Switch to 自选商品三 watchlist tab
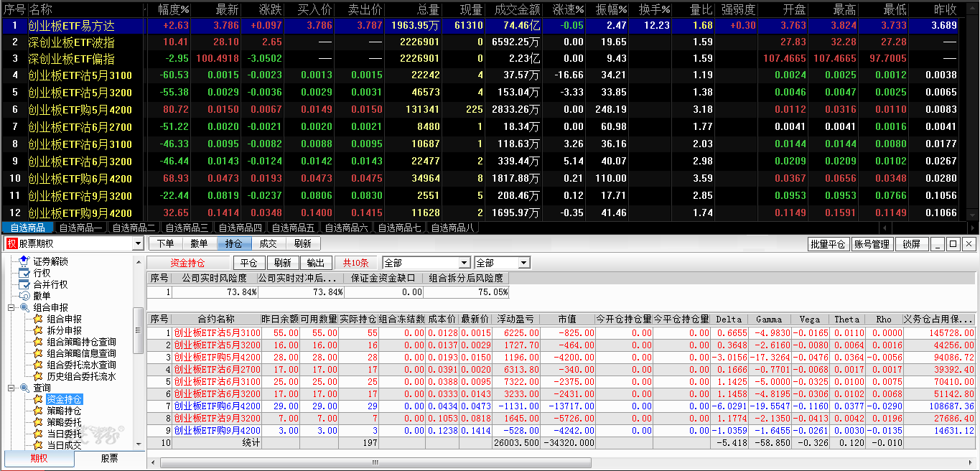 (185, 228)
